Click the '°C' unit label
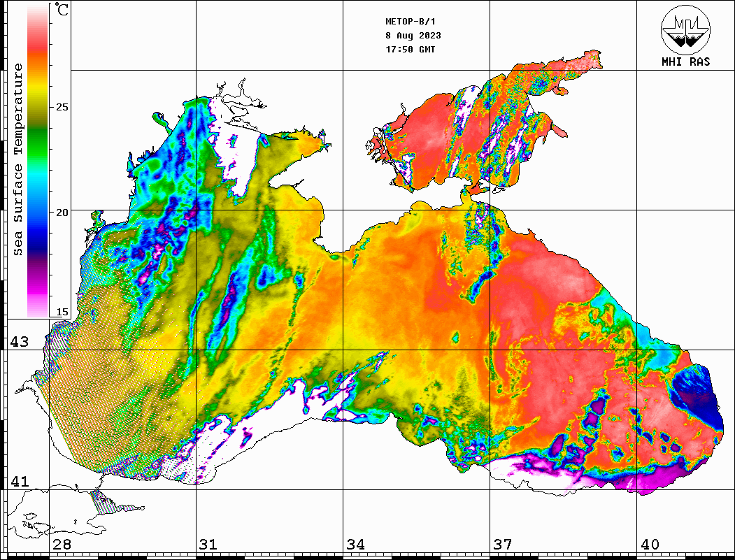The width and height of the screenshot is (735, 560). pos(62,10)
